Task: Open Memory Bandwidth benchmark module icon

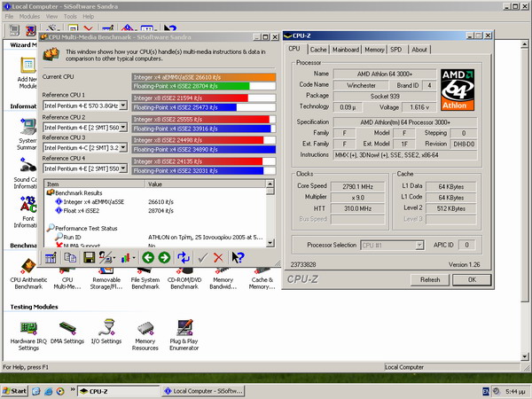Action: coord(223,279)
